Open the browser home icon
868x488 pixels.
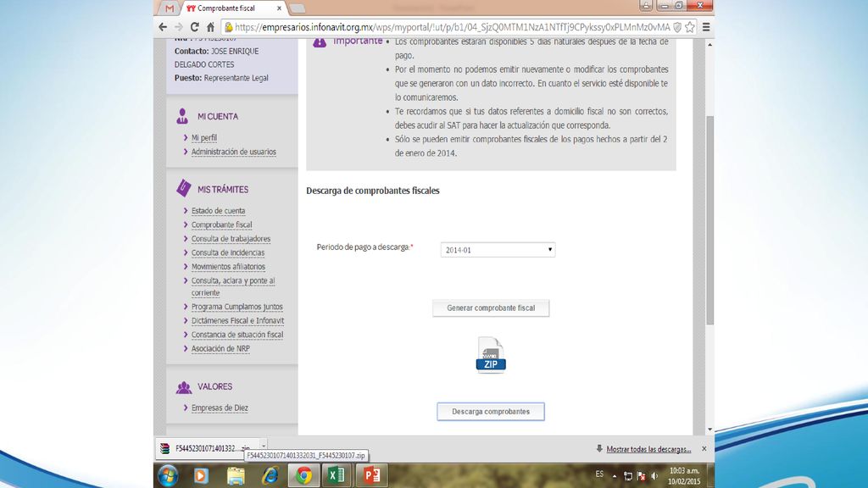tap(210, 27)
